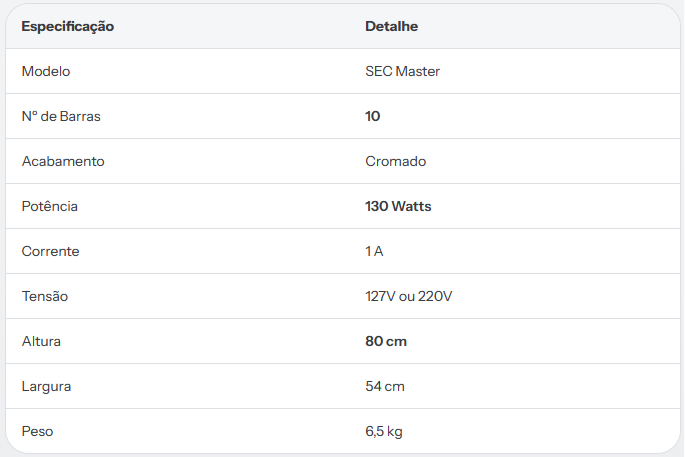
Task: Select the Corrente row label
Action: (50, 251)
